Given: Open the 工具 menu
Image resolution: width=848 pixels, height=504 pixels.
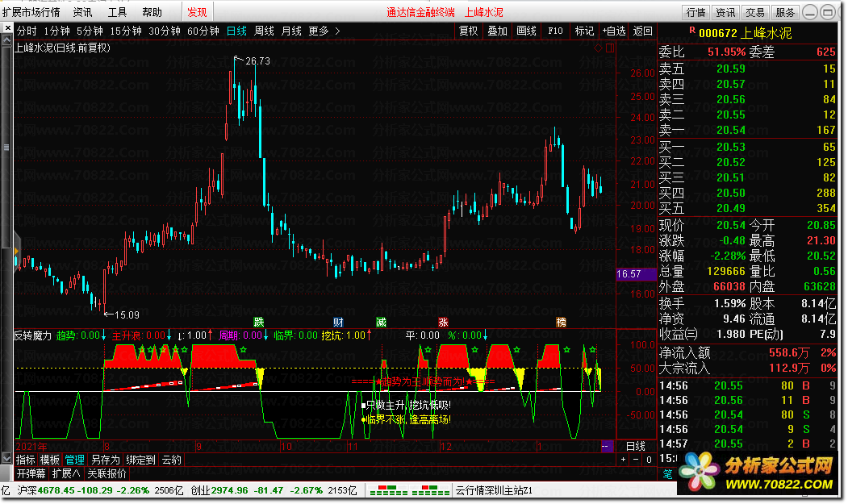Looking at the screenshot, I should tap(117, 12).
